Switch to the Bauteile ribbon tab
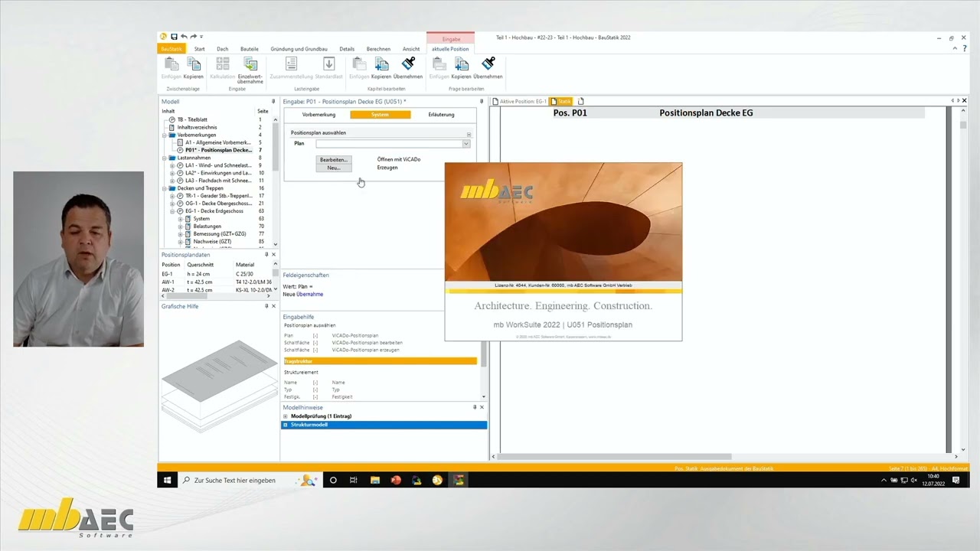 (x=250, y=49)
